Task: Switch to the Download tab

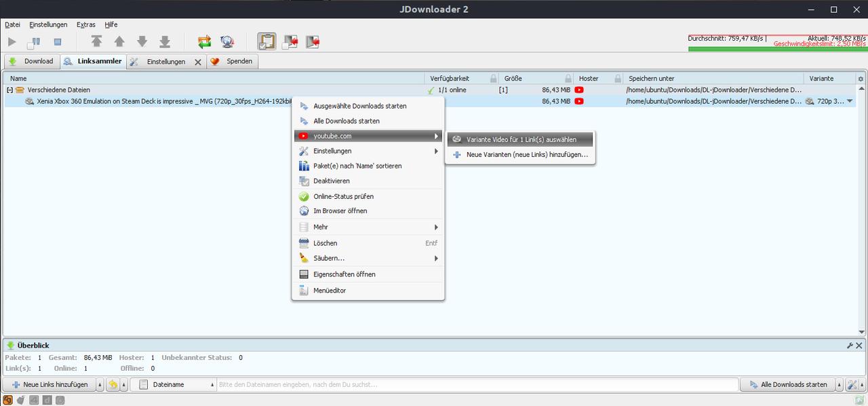Action: coord(31,62)
